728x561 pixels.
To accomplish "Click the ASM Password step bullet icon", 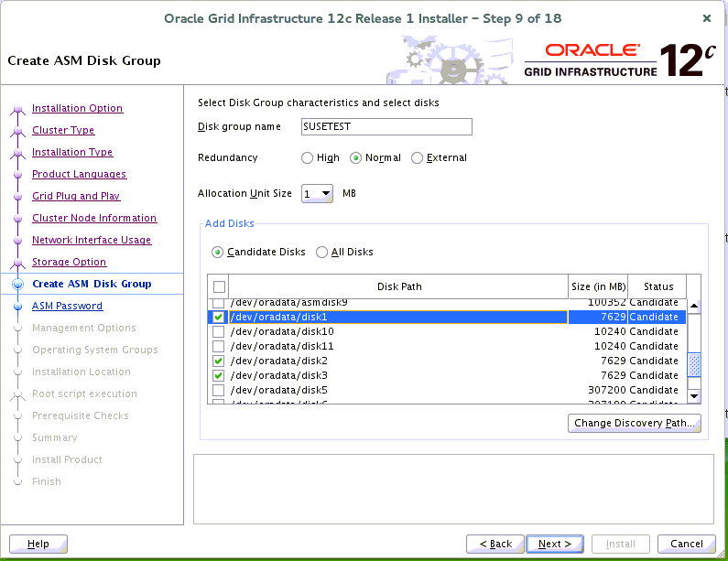I will click(17, 307).
